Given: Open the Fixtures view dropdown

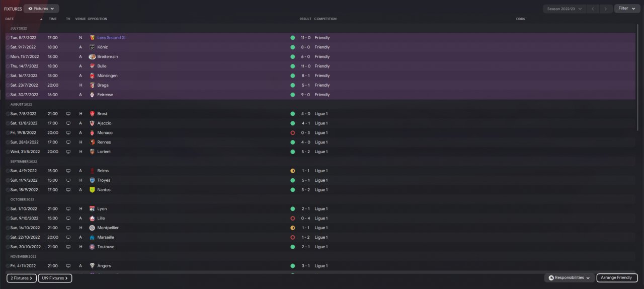Looking at the screenshot, I should [41, 9].
